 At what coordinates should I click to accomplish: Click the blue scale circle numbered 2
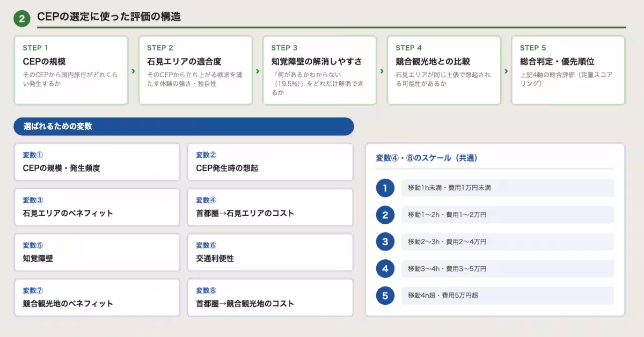click(x=385, y=215)
